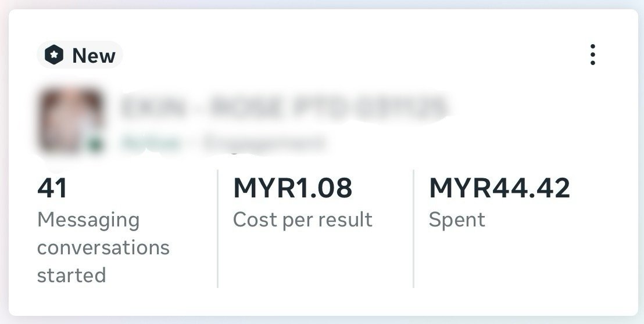Open the three-dot more options menu
The width and height of the screenshot is (644, 324).
point(592,55)
